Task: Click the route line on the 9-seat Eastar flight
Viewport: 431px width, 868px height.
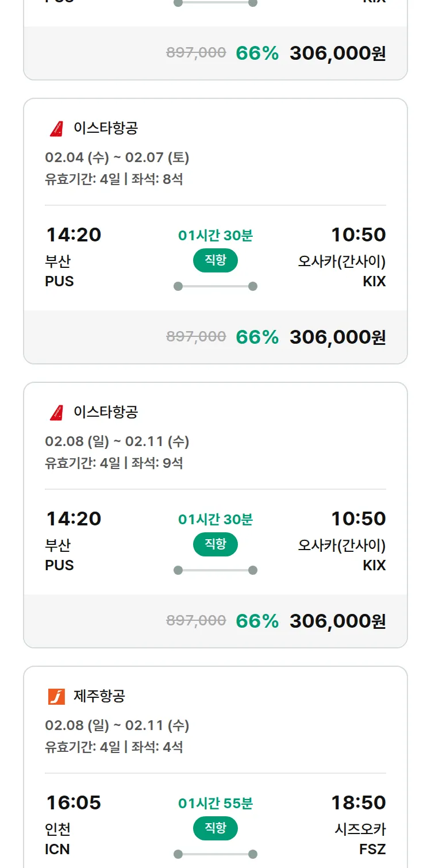Action: click(215, 570)
